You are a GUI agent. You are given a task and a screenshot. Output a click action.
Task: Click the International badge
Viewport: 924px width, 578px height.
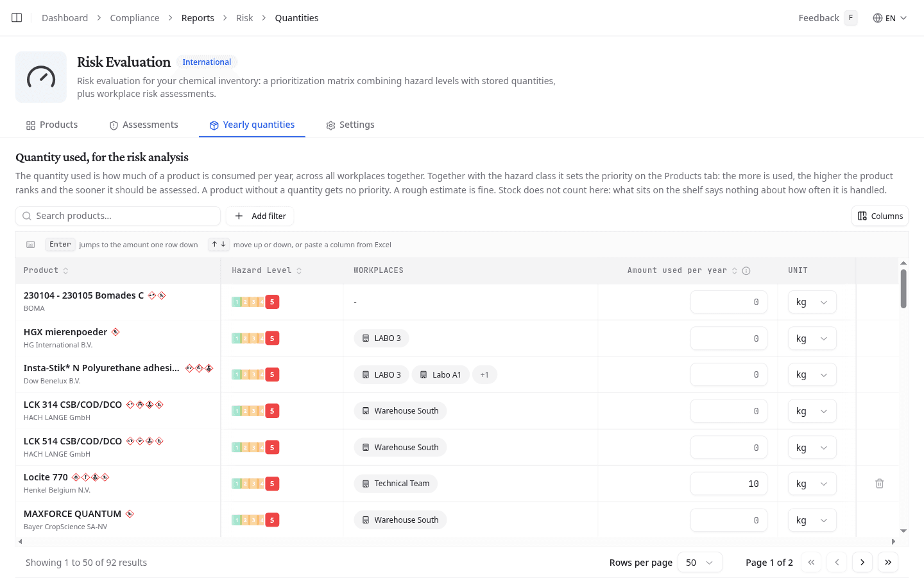(207, 62)
